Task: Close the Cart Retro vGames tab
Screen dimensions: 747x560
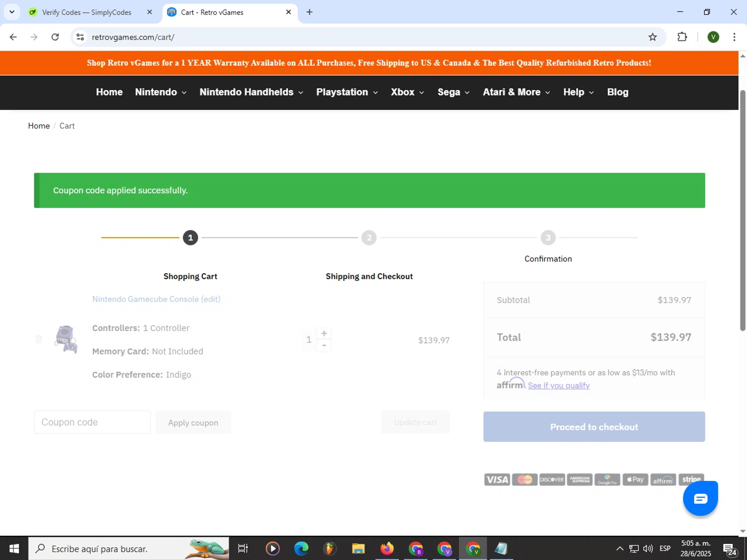Action: [x=288, y=12]
